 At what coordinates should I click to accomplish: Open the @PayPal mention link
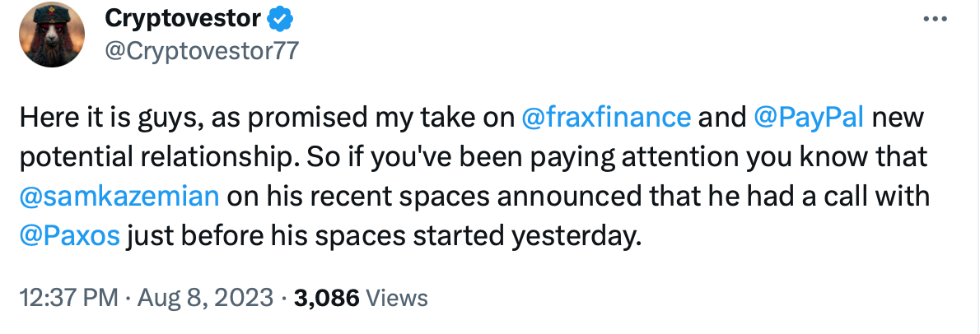[x=809, y=118]
